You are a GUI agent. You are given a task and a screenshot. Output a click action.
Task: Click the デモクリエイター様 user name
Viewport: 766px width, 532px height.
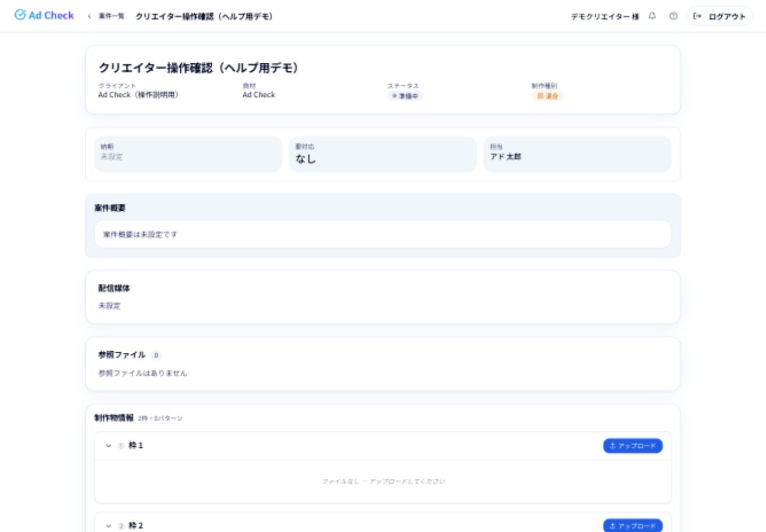point(605,16)
